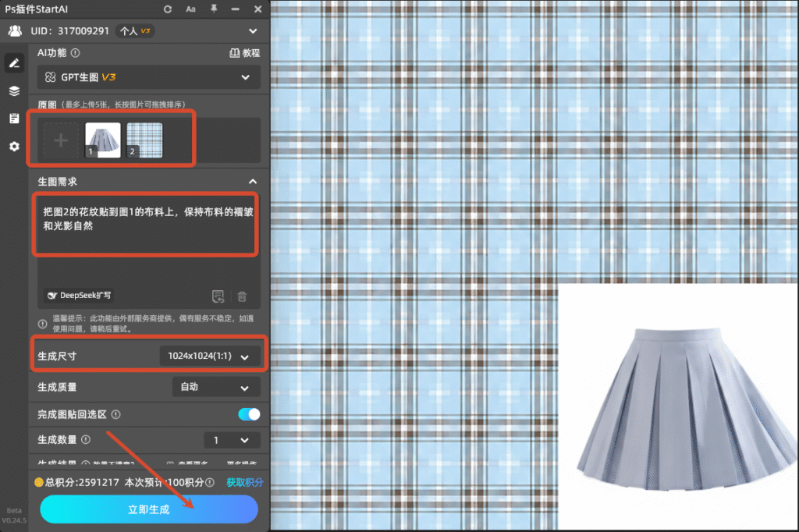Click the info icon next to 完成图贴回选区
Image resolution: width=799 pixels, height=532 pixels.
pyautogui.click(x=115, y=415)
